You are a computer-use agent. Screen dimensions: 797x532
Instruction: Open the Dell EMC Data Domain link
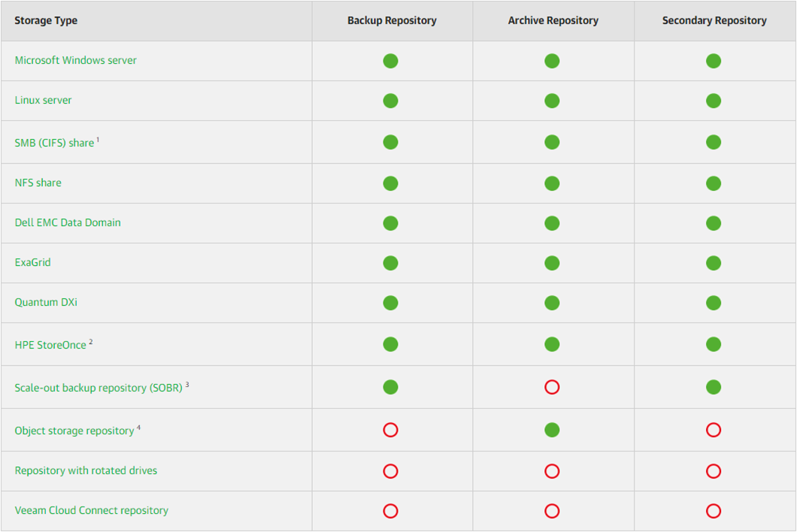(68, 222)
